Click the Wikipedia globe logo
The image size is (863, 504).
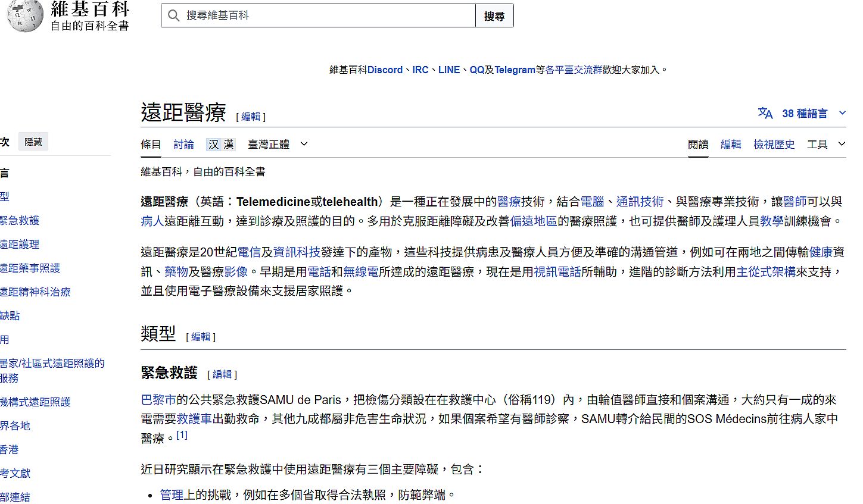[25, 16]
